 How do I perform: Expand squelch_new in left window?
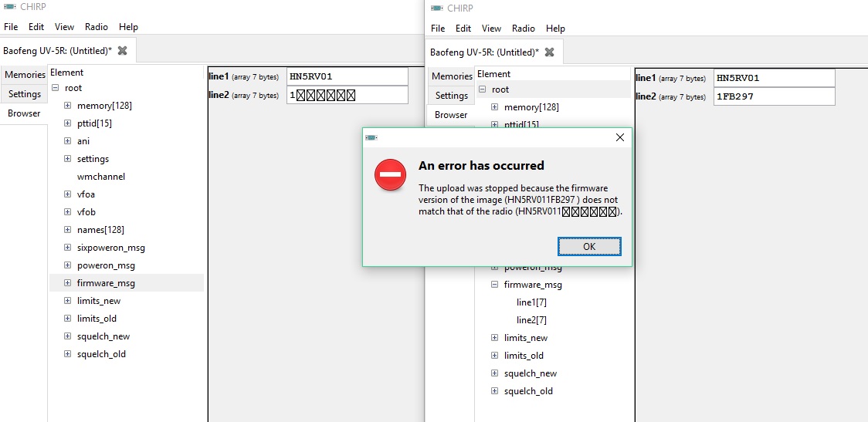(67, 336)
